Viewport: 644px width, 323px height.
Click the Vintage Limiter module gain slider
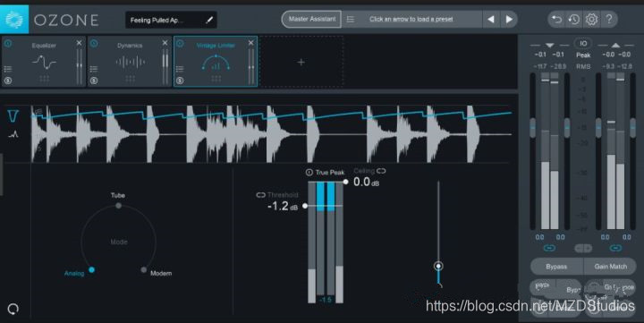click(x=251, y=65)
